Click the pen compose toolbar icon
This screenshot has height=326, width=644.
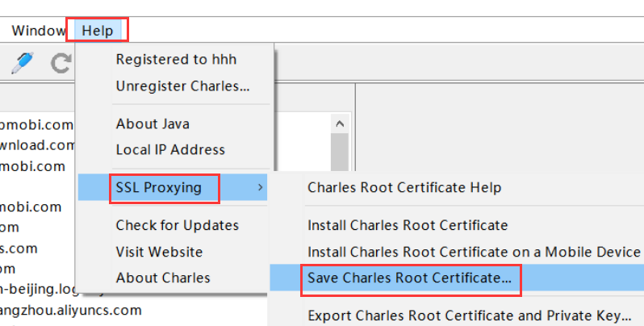point(22,63)
